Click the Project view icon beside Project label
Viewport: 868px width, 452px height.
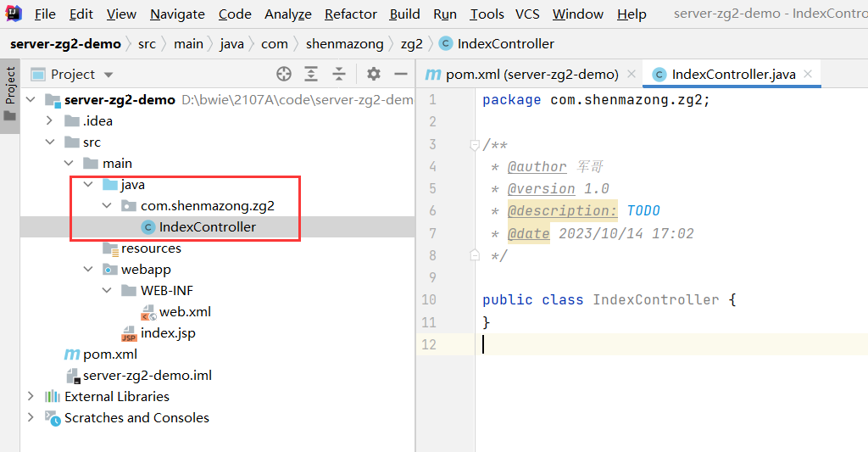click(38, 75)
